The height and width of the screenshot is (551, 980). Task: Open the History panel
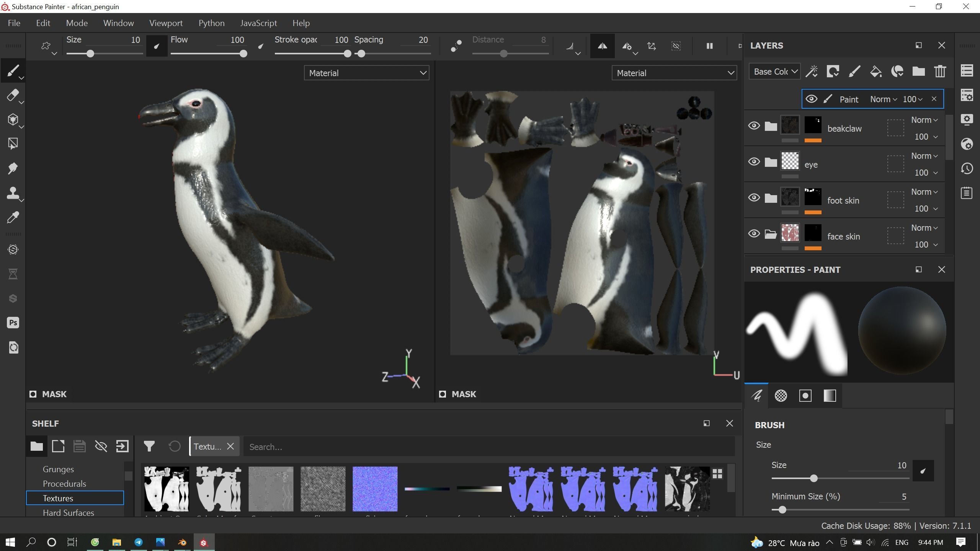click(x=967, y=168)
